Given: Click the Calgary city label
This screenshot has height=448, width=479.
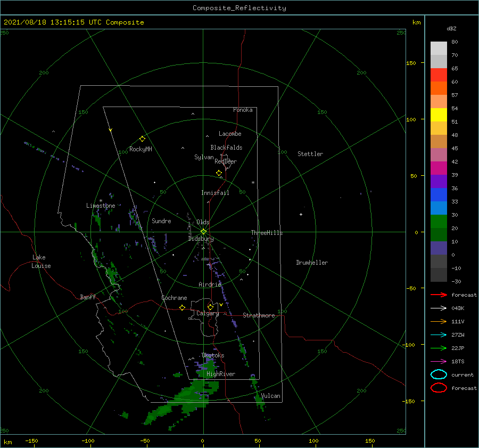Looking at the screenshot, I should click(208, 313).
